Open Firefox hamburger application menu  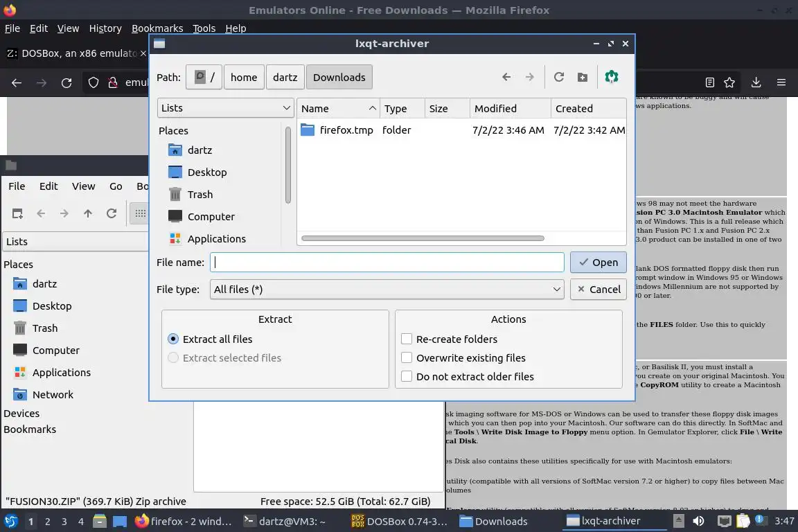click(x=781, y=82)
